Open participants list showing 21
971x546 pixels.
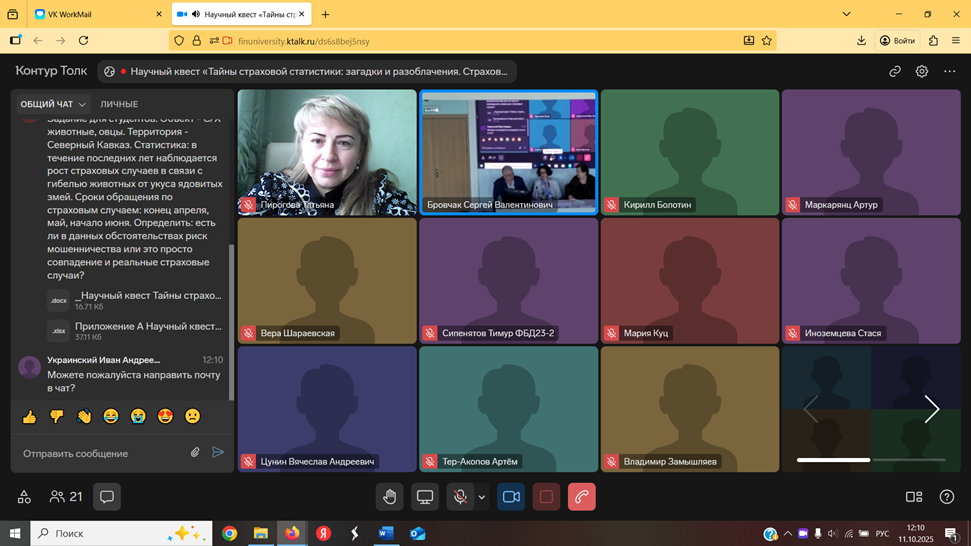(x=66, y=497)
